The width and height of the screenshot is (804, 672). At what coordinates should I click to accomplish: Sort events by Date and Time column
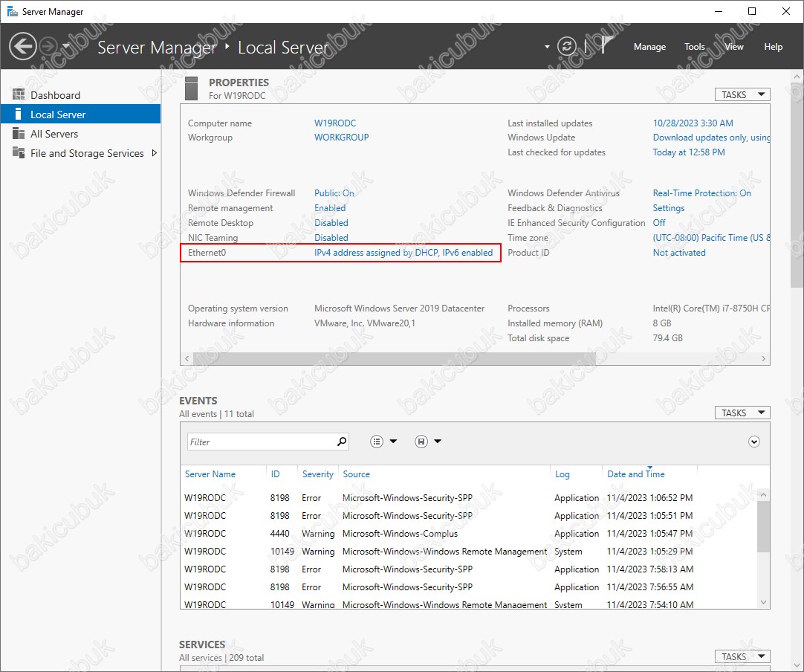pos(636,474)
